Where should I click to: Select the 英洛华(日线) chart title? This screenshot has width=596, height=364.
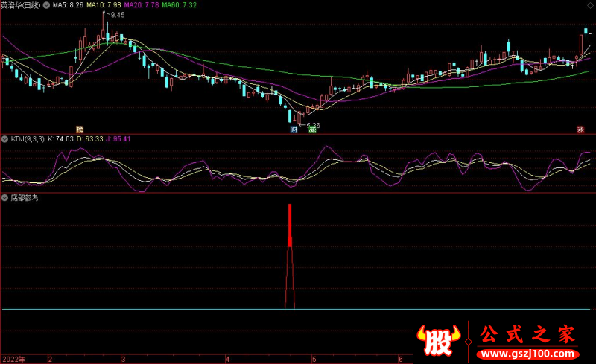click(21, 5)
